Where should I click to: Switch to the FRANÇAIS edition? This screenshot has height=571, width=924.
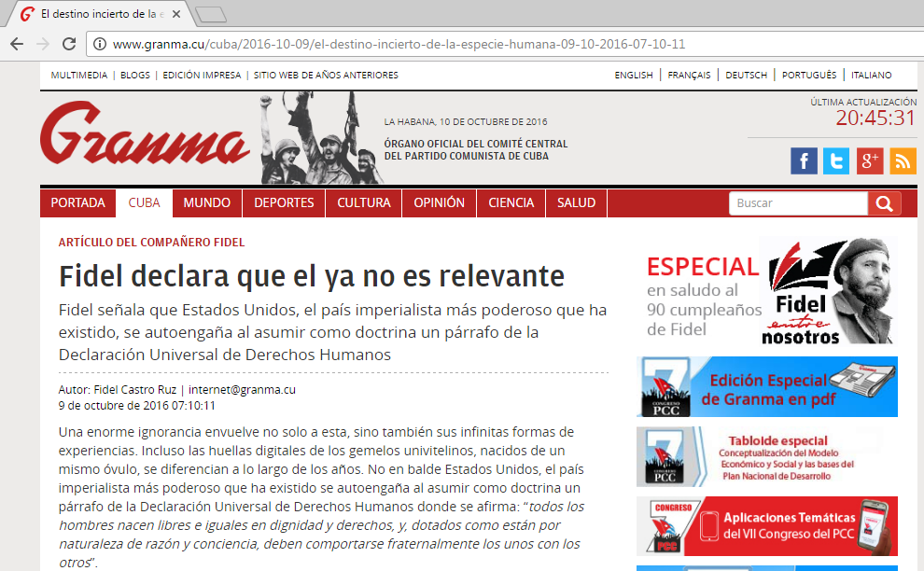[x=689, y=75]
